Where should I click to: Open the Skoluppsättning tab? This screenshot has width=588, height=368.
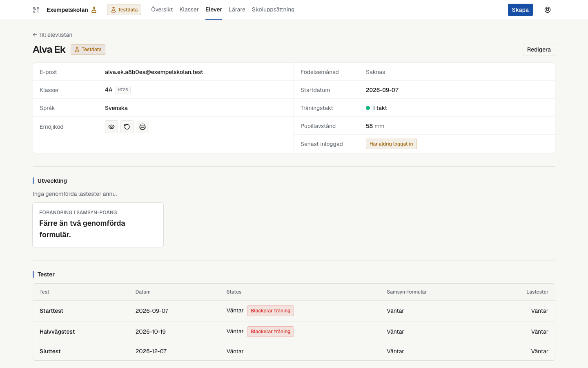pyautogui.click(x=273, y=9)
